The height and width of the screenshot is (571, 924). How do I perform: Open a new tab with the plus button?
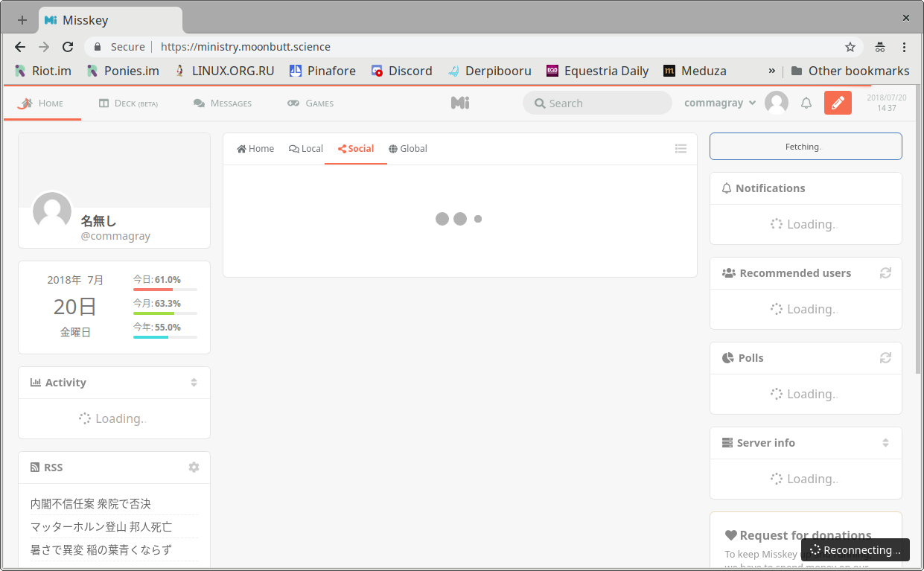pyautogui.click(x=22, y=20)
